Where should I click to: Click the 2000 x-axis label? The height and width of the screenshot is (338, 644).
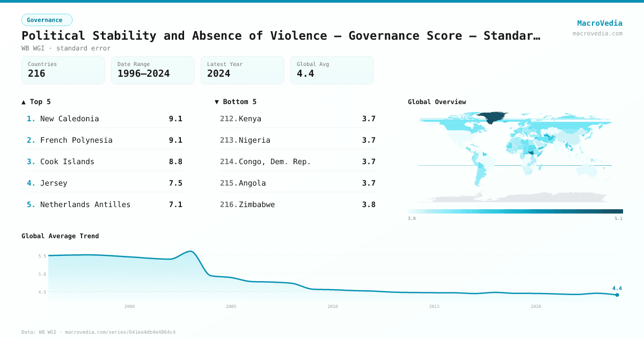coord(129,306)
